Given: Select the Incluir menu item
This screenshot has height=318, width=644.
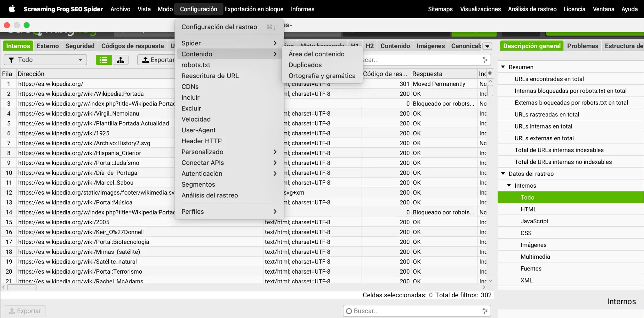Looking at the screenshot, I should click(229, 98).
